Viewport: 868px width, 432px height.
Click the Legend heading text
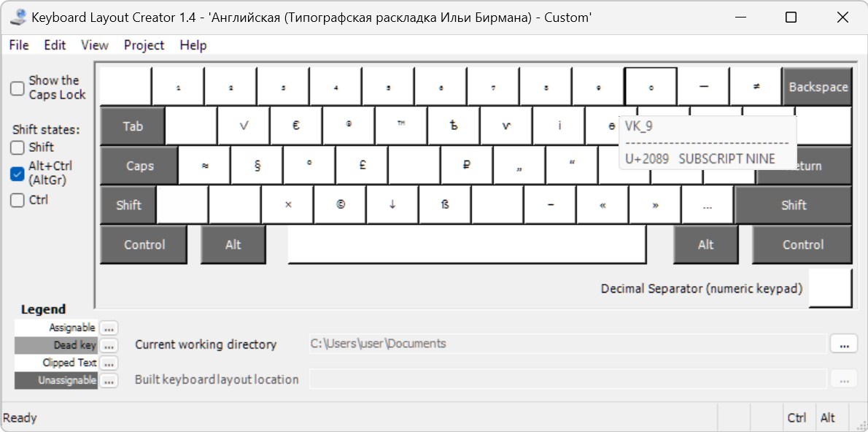tap(43, 309)
